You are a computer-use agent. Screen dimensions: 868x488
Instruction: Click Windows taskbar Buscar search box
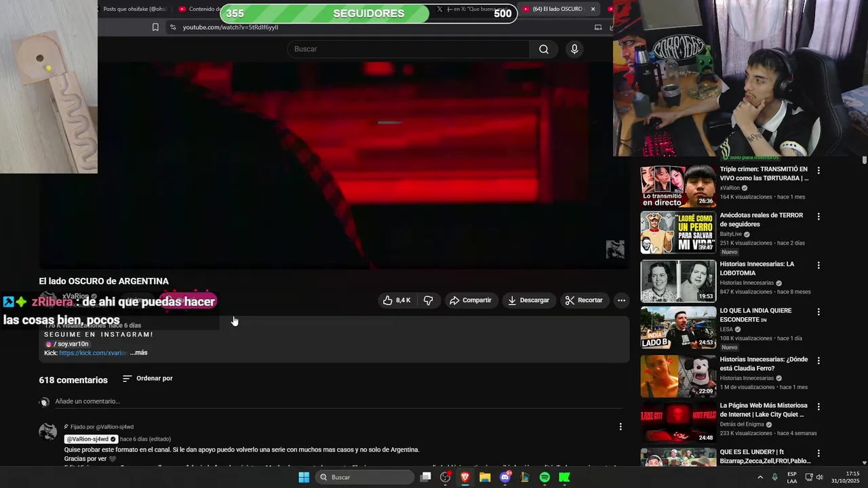click(365, 477)
